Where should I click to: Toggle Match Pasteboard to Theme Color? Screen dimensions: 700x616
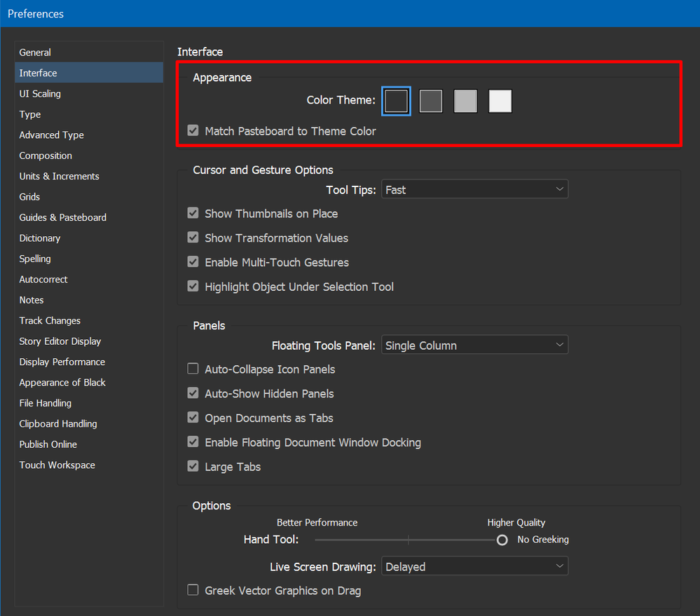click(193, 131)
